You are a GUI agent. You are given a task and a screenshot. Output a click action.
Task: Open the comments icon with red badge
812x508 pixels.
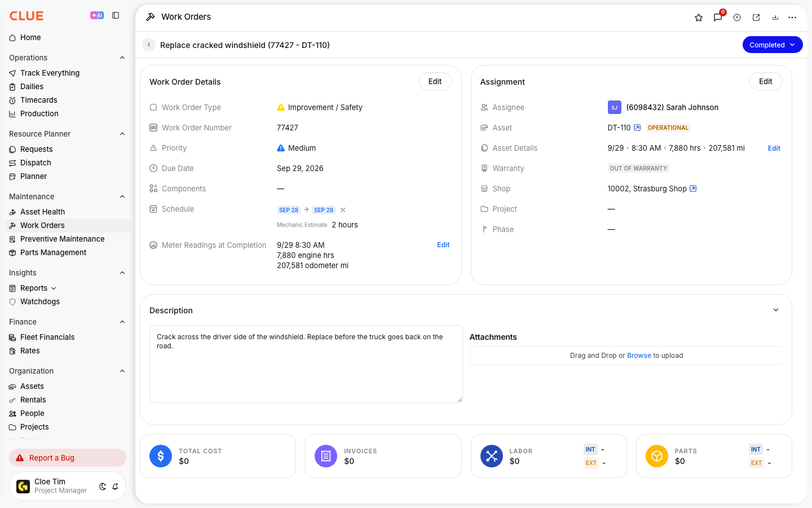pyautogui.click(x=718, y=17)
